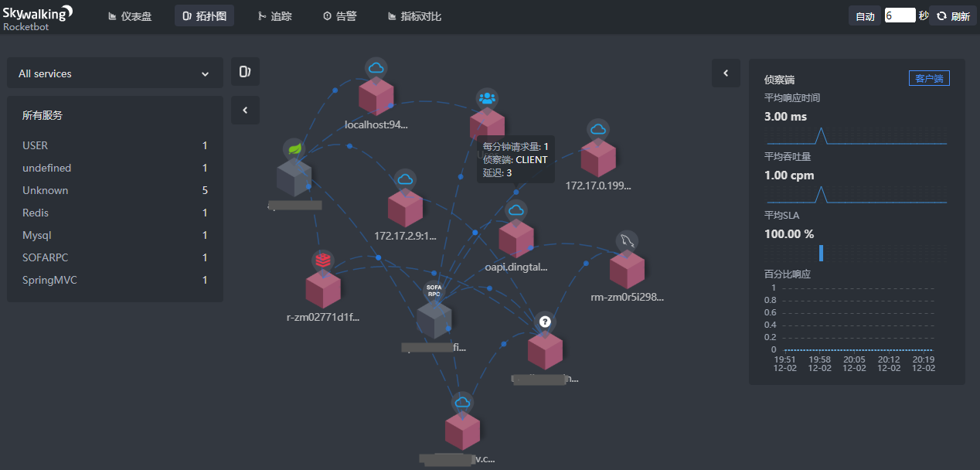Collapse the services list panel arrow
This screenshot has height=470, width=980.
pos(245,111)
